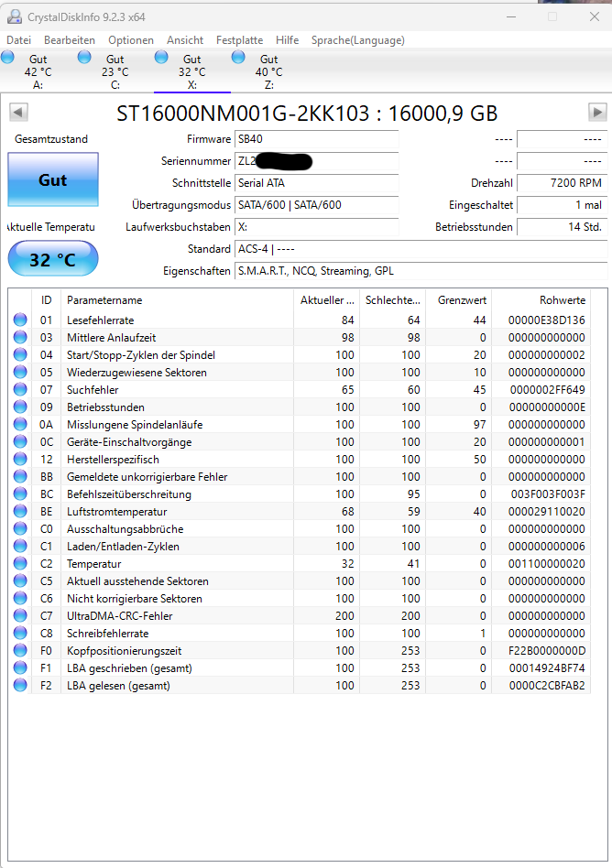The image size is (612, 868).
Task: Select Gemeldete unkorrigierbare Fehler row
Action: pyautogui.click(x=299, y=477)
